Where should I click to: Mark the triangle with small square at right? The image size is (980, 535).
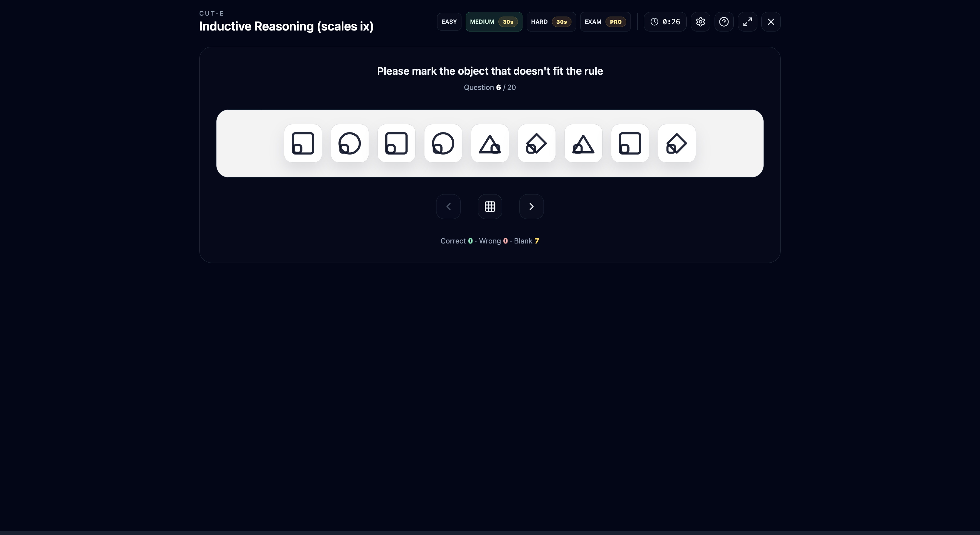(x=490, y=143)
